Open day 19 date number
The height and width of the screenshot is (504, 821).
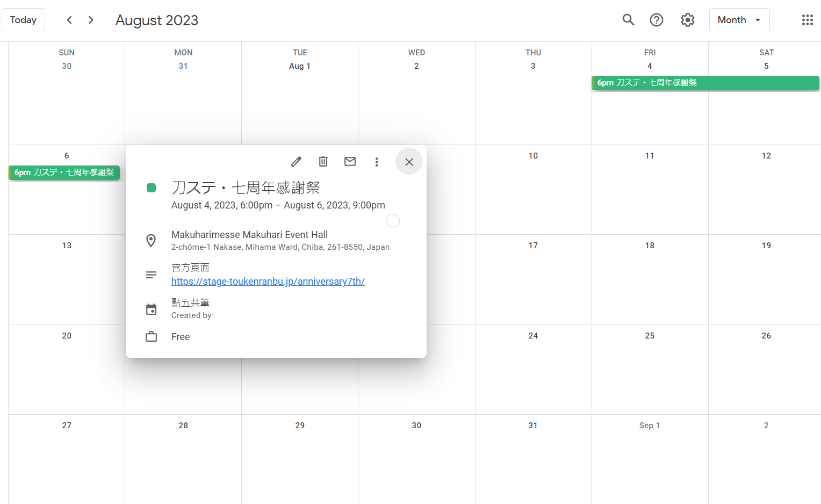(x=766, y=246)
